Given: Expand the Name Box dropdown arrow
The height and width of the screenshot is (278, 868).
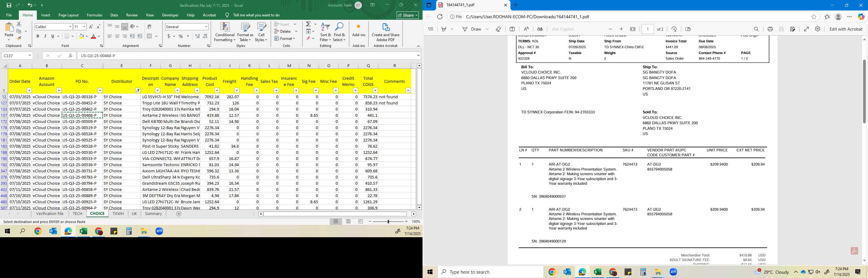Looking at the screenshot, I should (x=30, y=56).
